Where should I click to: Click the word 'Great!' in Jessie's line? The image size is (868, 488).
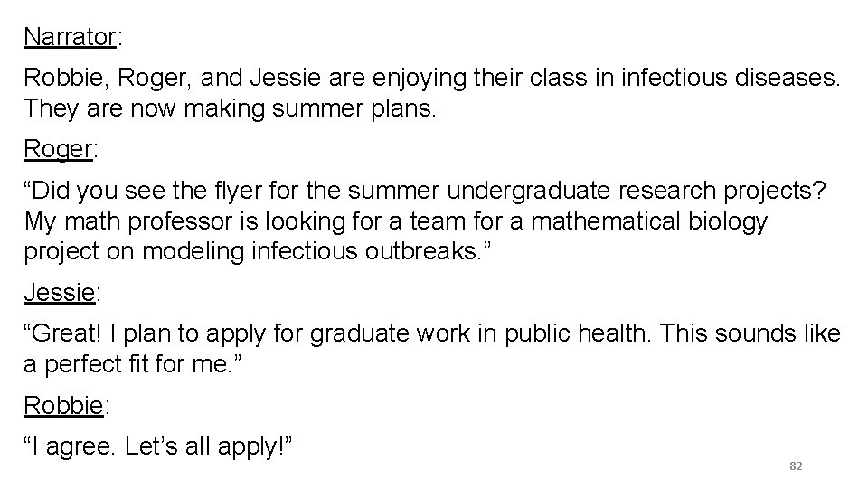pos(66,333)
